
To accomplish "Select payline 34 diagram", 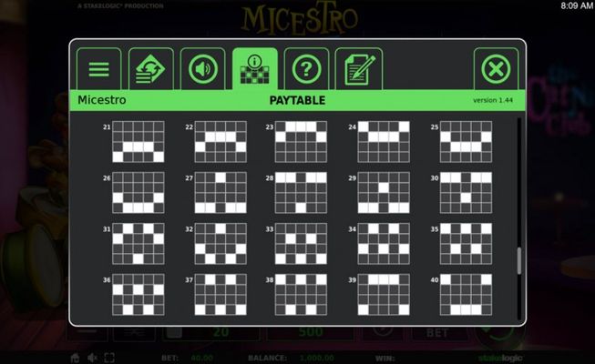I will (x=384, y=244).
